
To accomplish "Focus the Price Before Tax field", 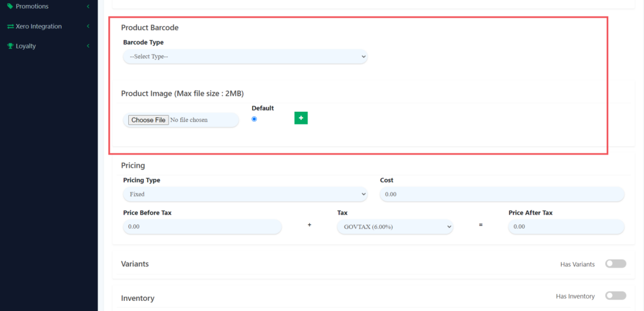I will click(x=202, y=226).
